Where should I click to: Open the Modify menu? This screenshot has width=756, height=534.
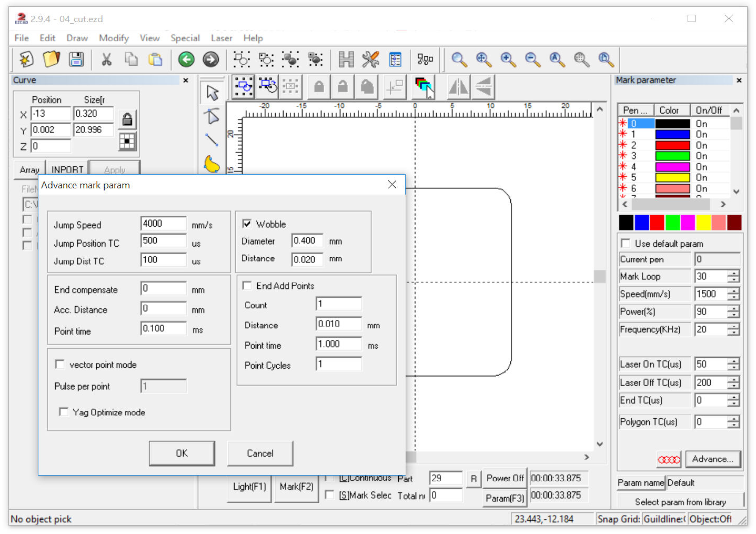click(x=114, y=38)
